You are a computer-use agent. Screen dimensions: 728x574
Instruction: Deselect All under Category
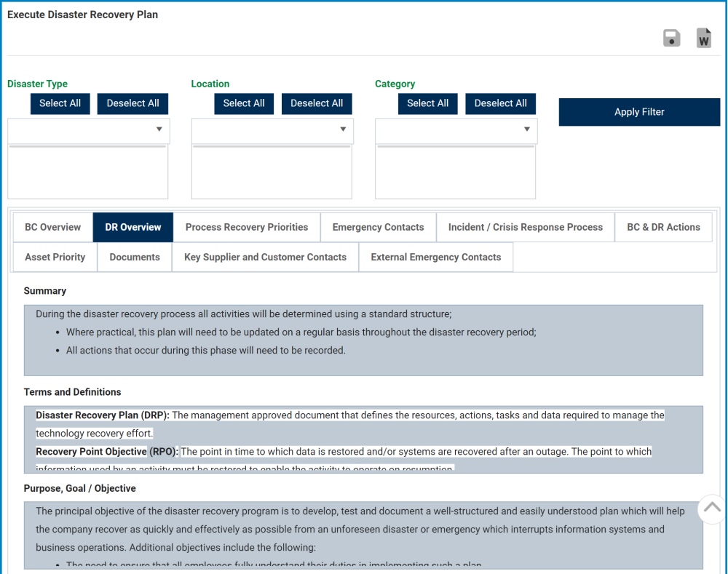(501, 103)
